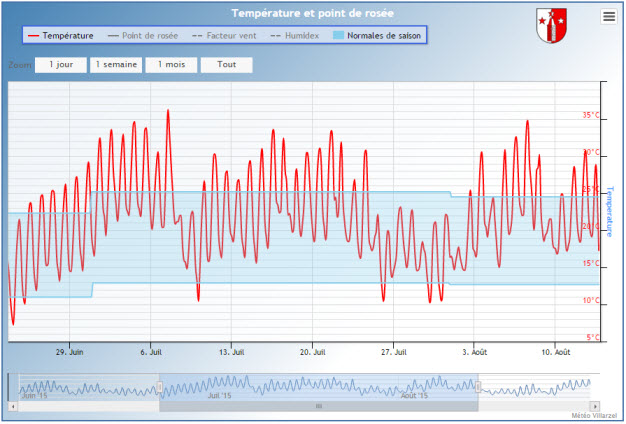The image size is (626, 424).
Task: Open the chart hamburger export menu
Action: (609, 16)
